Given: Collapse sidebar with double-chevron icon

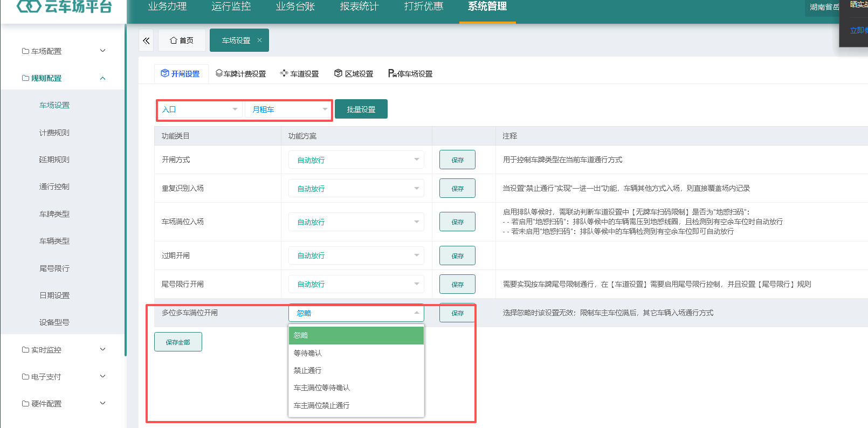Looking at the screenshot, I should pos(146,40).
